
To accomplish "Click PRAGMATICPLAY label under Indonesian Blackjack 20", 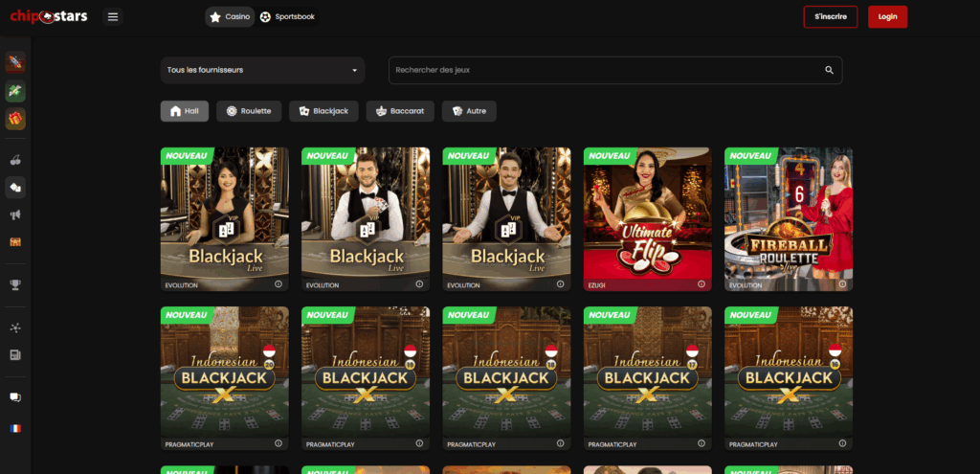I will click(189, 444).
